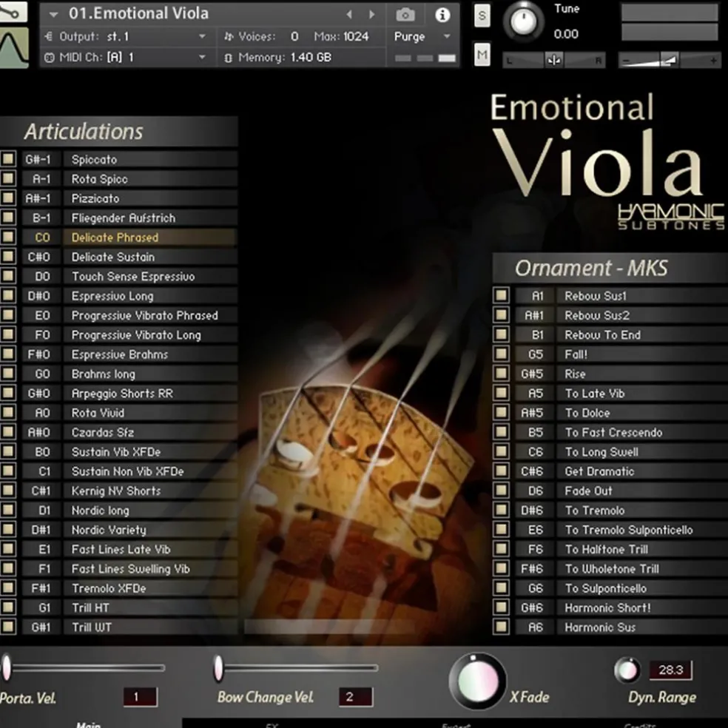Select the Progressive Vibrato Phrased row
Screen dimensions: 728x728
[150, 315]
